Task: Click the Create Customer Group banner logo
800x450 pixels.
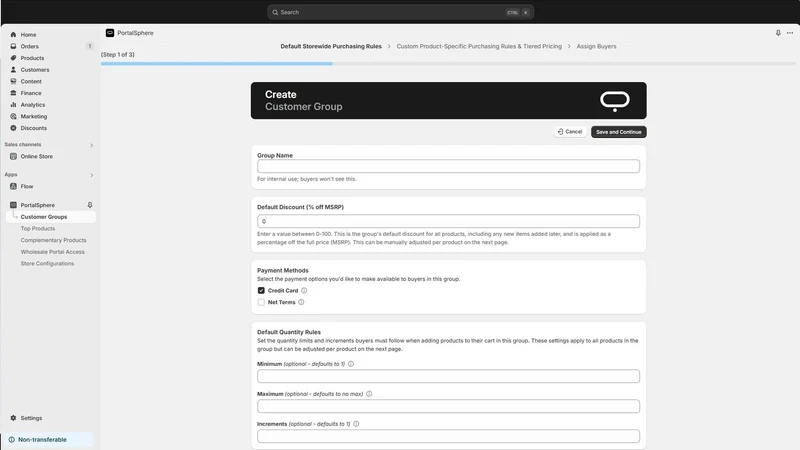Action: click(615, 101)
